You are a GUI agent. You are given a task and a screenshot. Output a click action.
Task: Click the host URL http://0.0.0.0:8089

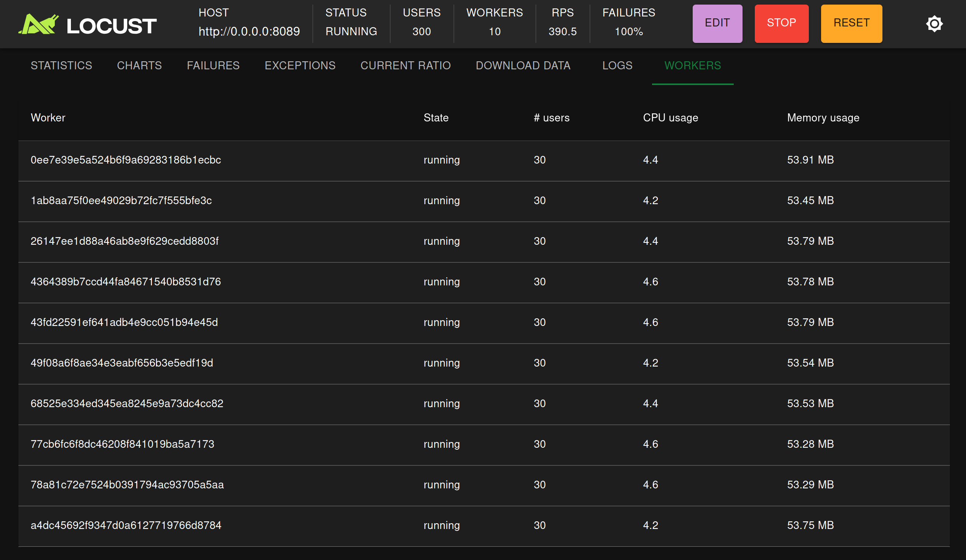point(249,31)
